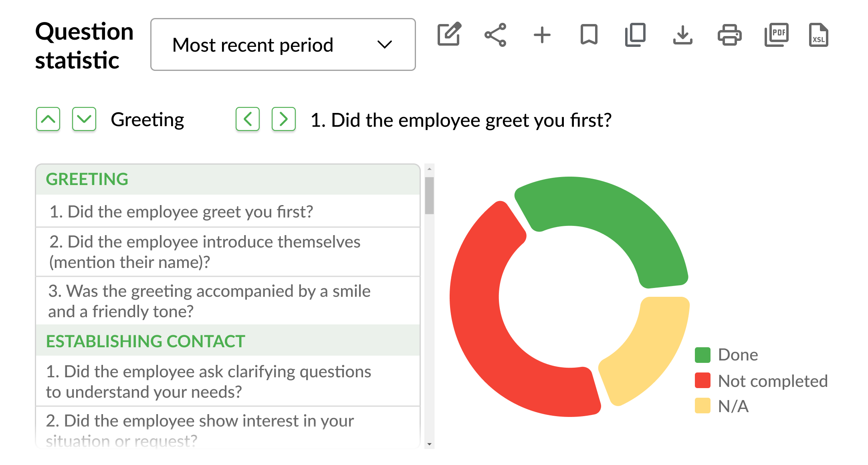Export report as XSL file
The width and height of the screenshot is (868, 465).
[x=818, y=35]
